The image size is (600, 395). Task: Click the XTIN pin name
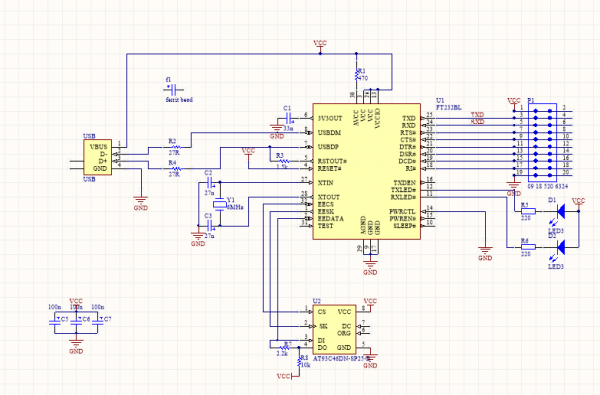(x=326, y=183)
